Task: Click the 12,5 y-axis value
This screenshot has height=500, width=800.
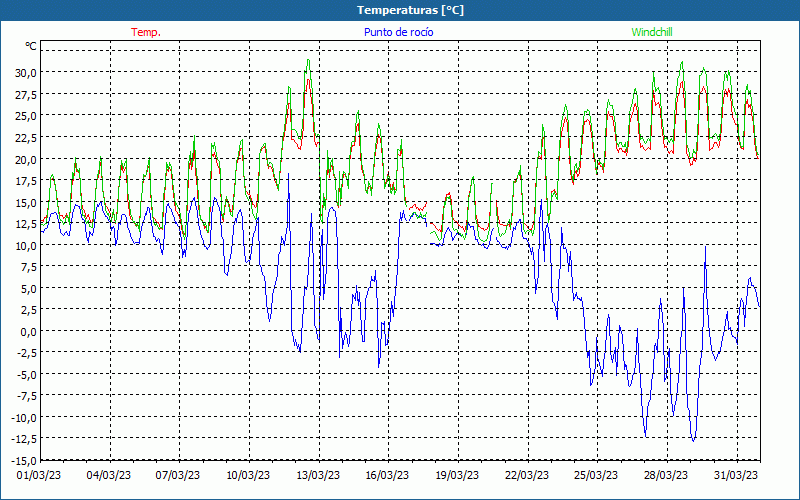Action: pos(26,224)
